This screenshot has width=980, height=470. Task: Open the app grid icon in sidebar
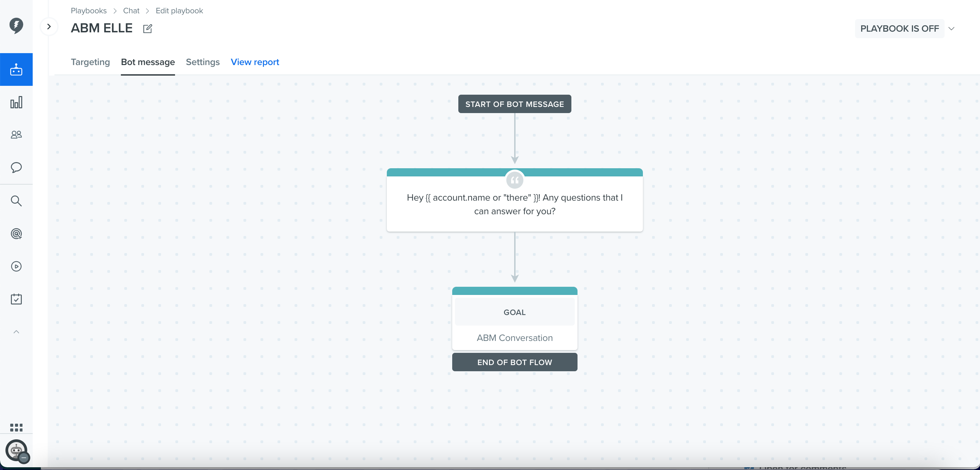point(16,427)
